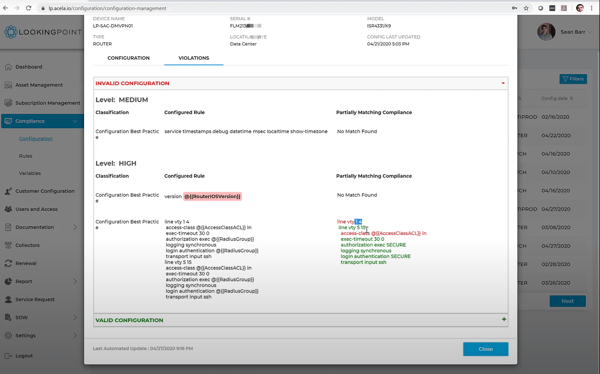Click the 02/16/2020 config date cell
The height and width of the screenshot is (374, 600).
pos(555,117)
